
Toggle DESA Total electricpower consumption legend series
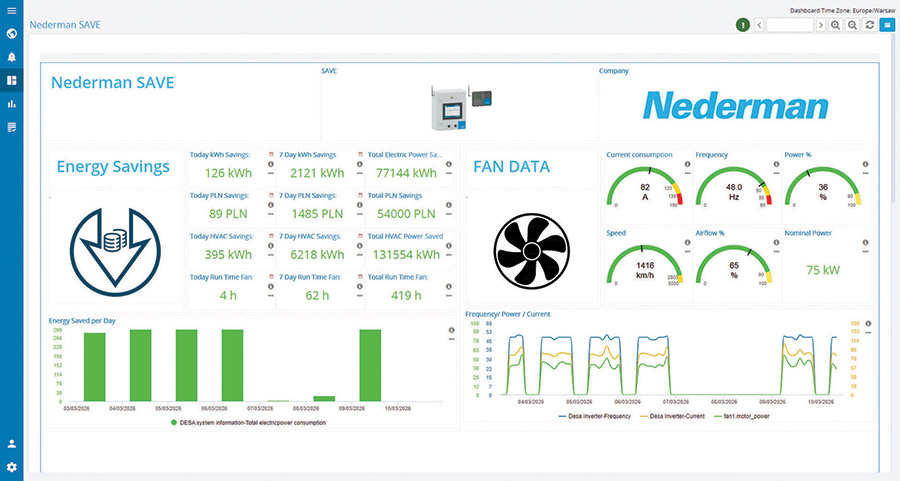249,422
